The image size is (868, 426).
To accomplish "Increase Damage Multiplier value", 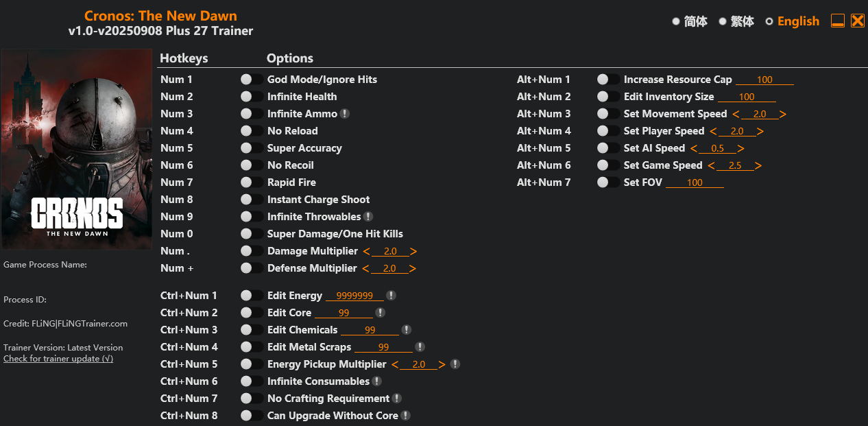I will [x=413, y=252].
